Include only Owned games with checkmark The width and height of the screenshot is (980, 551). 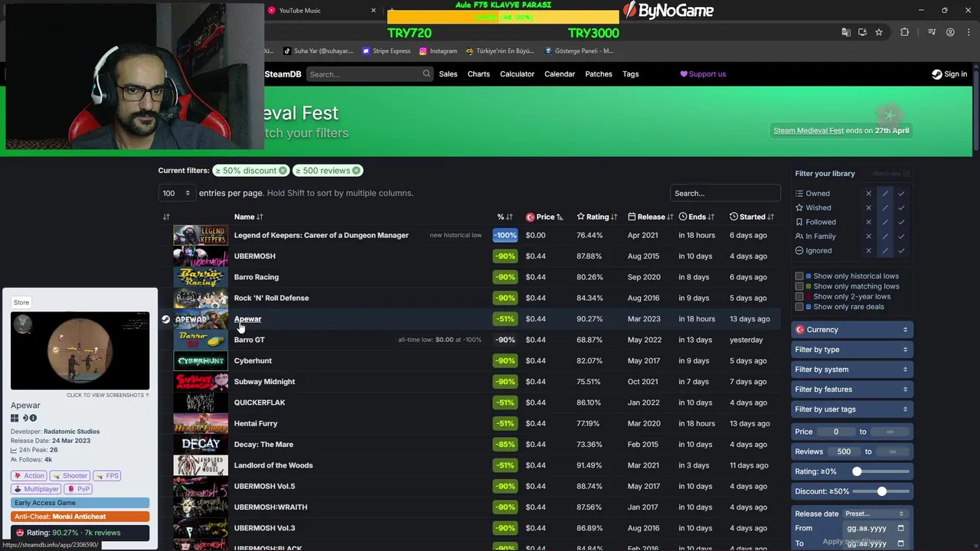pos(901,194)
